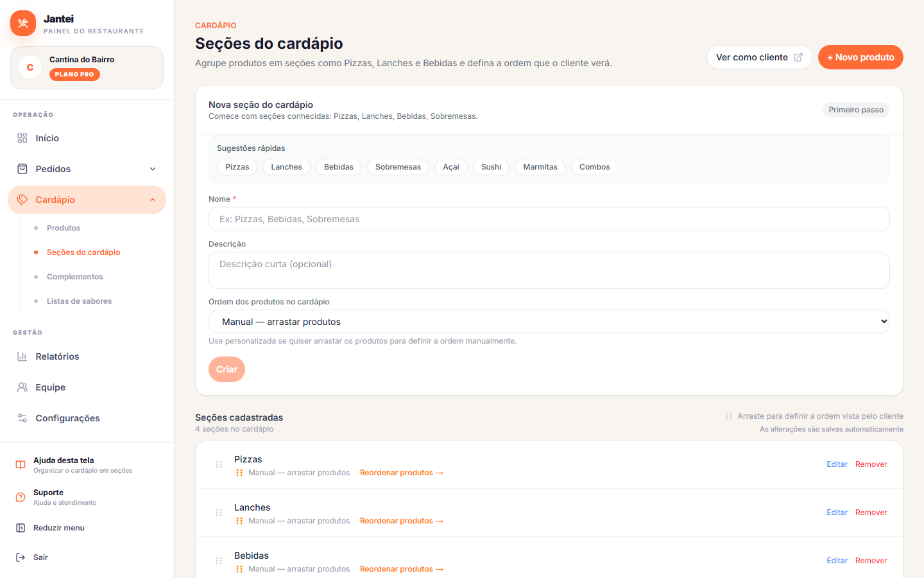Focus the Nome input field
The height and width of the screenshot is (578, 924).
549,219
